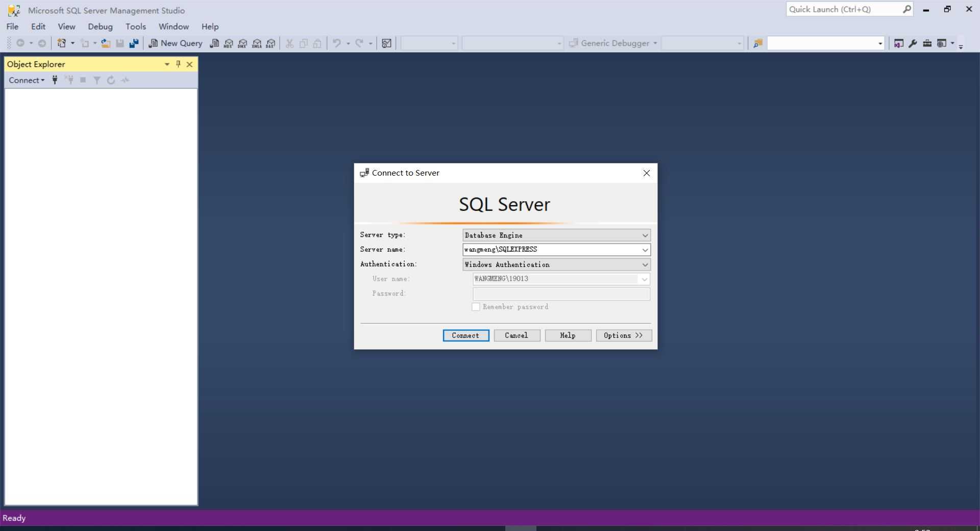Click the New Project icon in toolbar

point(62,43)
